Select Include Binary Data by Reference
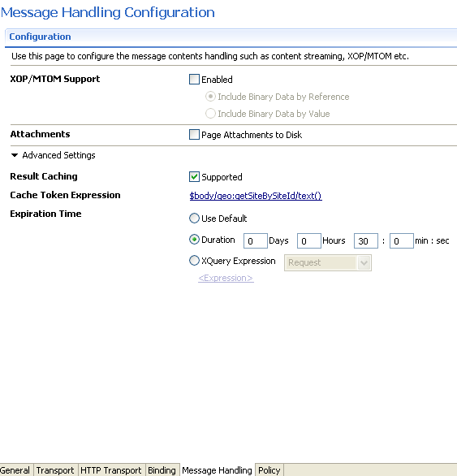Screen dimensions: 457x476 (x=210, y=97)
